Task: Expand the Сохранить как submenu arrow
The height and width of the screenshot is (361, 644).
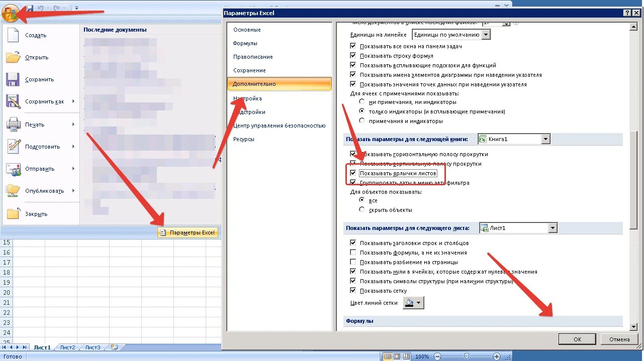Action: click(x=73, y=101)
